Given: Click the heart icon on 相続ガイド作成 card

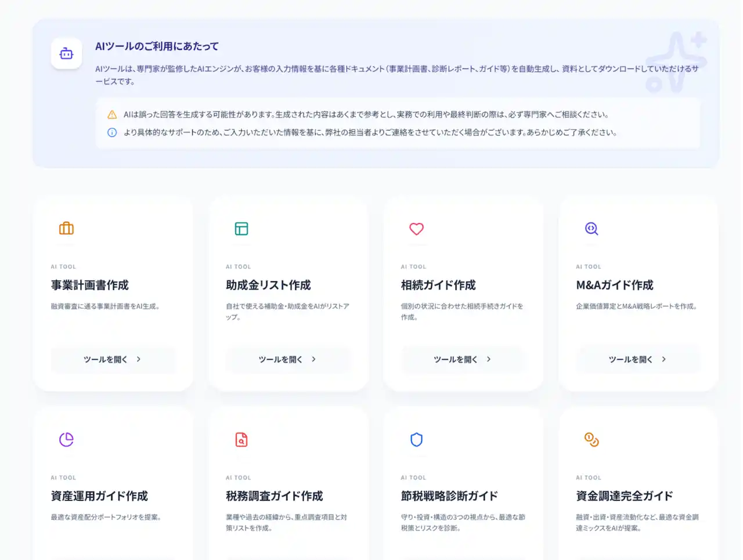Looking at the screenshot, I should click(x=416, y=229).
